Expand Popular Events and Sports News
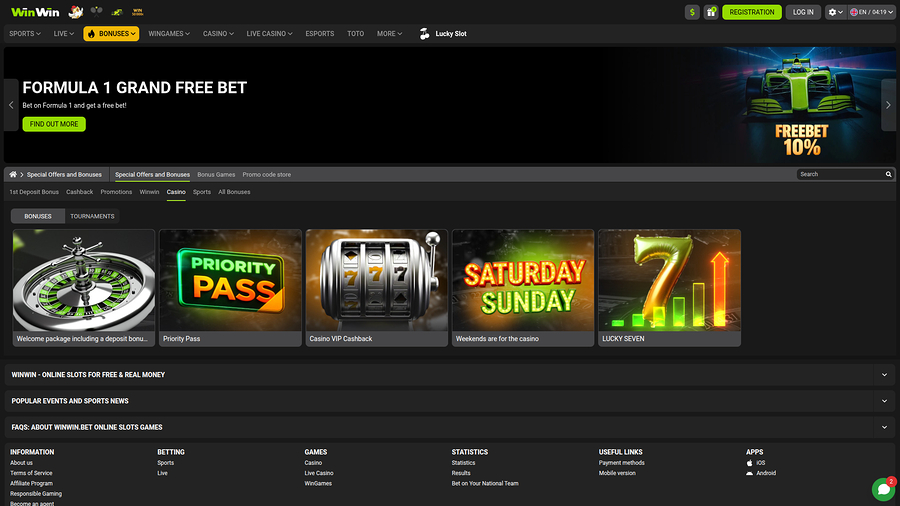Image resolution: width=900 pixels, height=506 pixels. tap(450, 401)
